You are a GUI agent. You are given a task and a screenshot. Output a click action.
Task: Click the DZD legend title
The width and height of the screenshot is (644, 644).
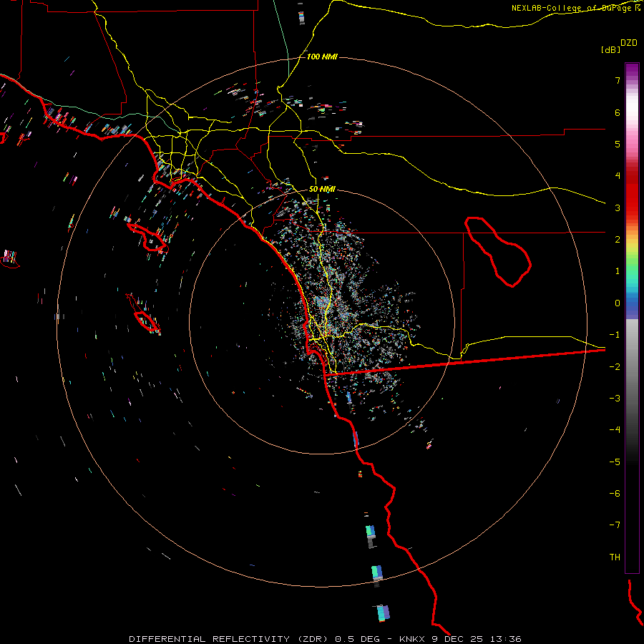[629, 43]
